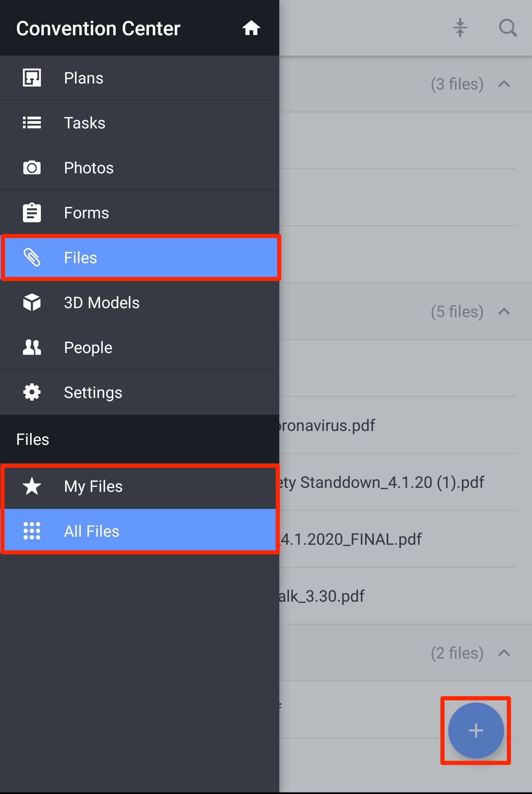This screenshot has width=532, height=794.
Task: Open Safety Standdown_4.1.20 (1).pdf
Action: (383, 483)
